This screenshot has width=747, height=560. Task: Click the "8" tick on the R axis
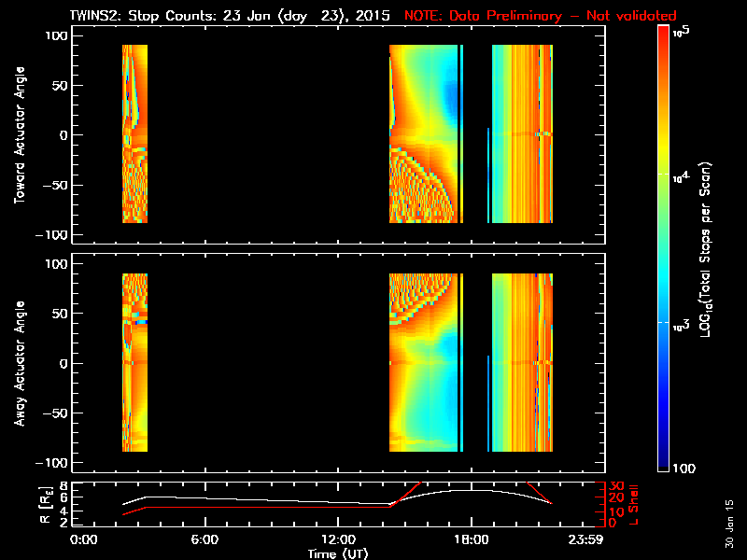pyautogui.click(x=63, y=485)
